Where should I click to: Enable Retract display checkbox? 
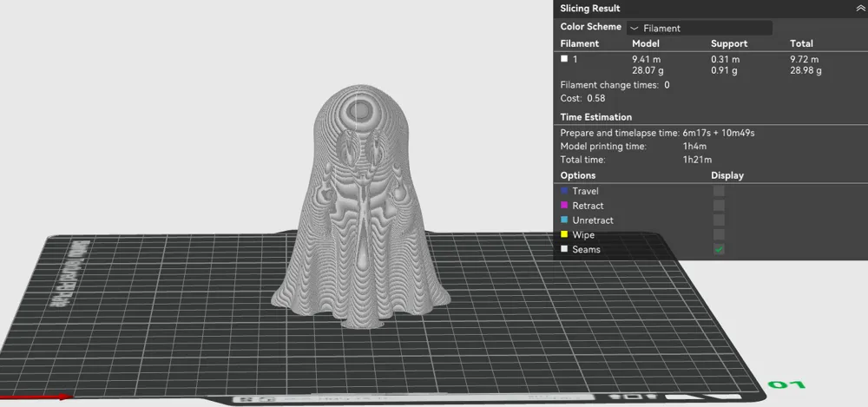pyautogui.click(x=719, y=206)
